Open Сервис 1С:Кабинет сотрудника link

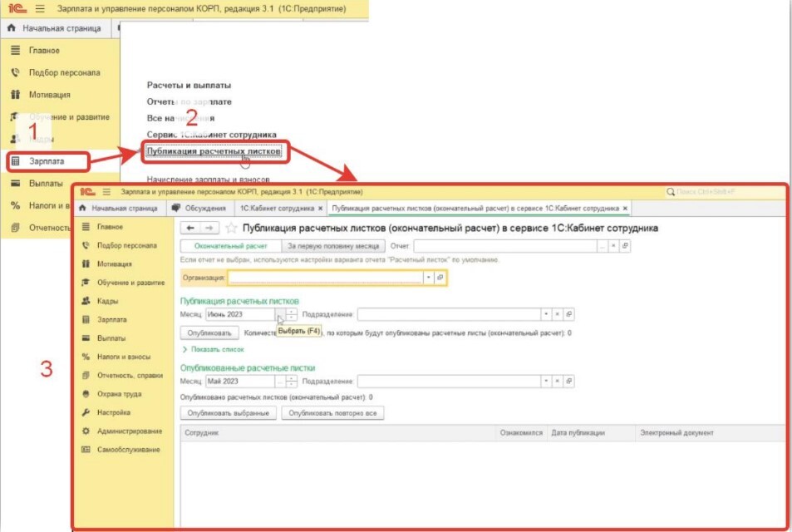[212, 135]
